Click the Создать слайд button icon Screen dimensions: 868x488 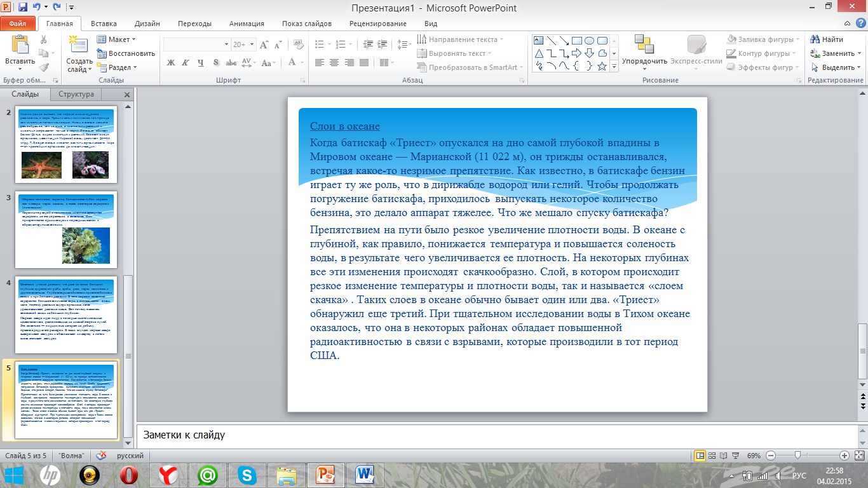79,43
